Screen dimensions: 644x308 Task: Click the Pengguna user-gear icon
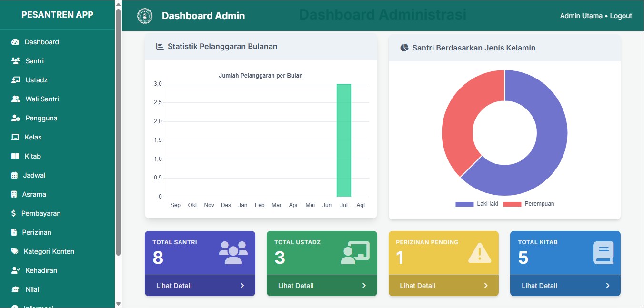click(x=15, y=118)
